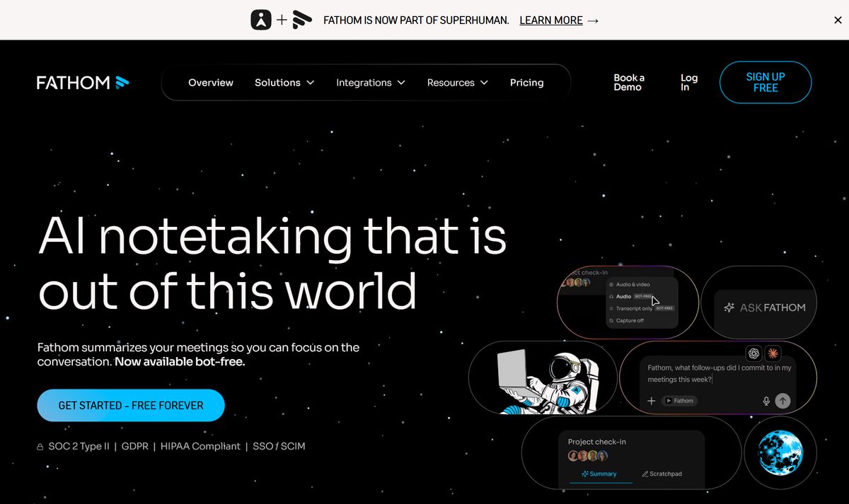Screen dimensions: 849x504
Task: Click the lock icon beside SOC 2 Type II
Action: coord(40,447)
